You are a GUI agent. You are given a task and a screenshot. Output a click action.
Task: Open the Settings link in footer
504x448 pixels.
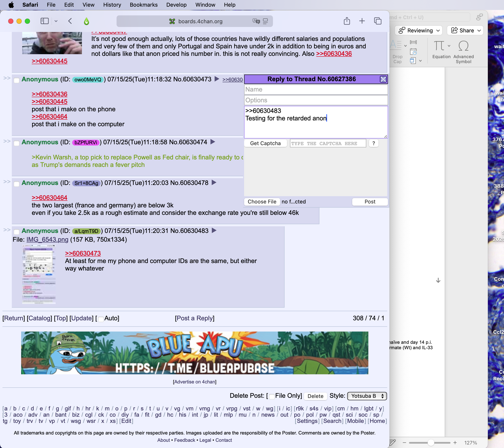pyautogui.click(x=307, y=421)
